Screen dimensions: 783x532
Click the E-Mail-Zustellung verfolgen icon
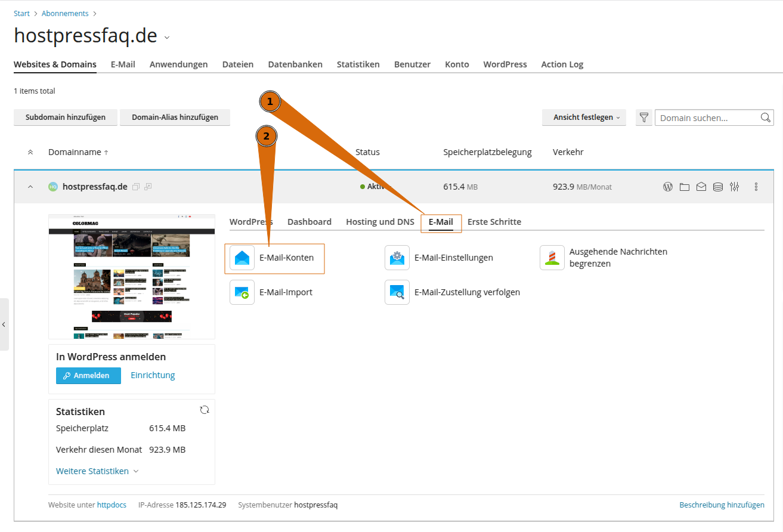click(x=397, y=292)
